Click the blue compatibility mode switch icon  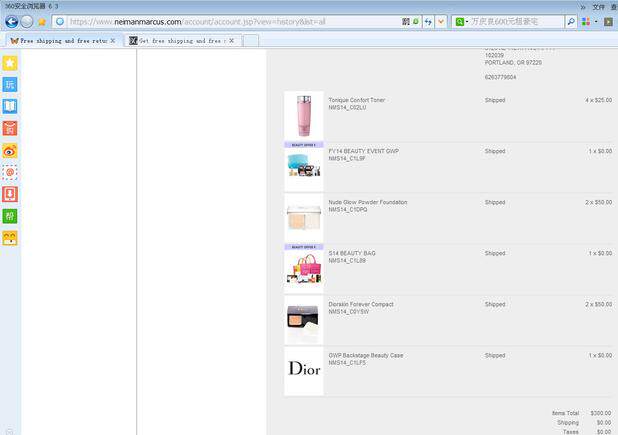pos(428,22)
